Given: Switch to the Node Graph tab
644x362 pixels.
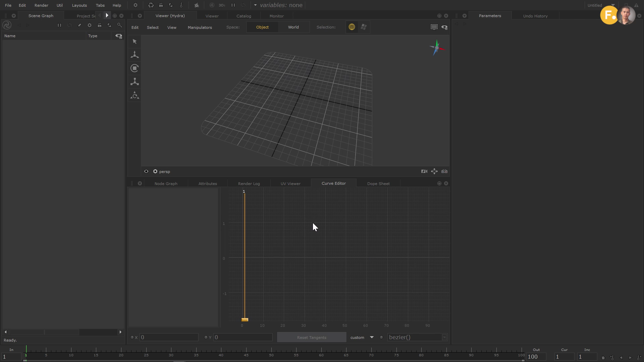Looking at the screenshot, I should (x=166, y=184).
